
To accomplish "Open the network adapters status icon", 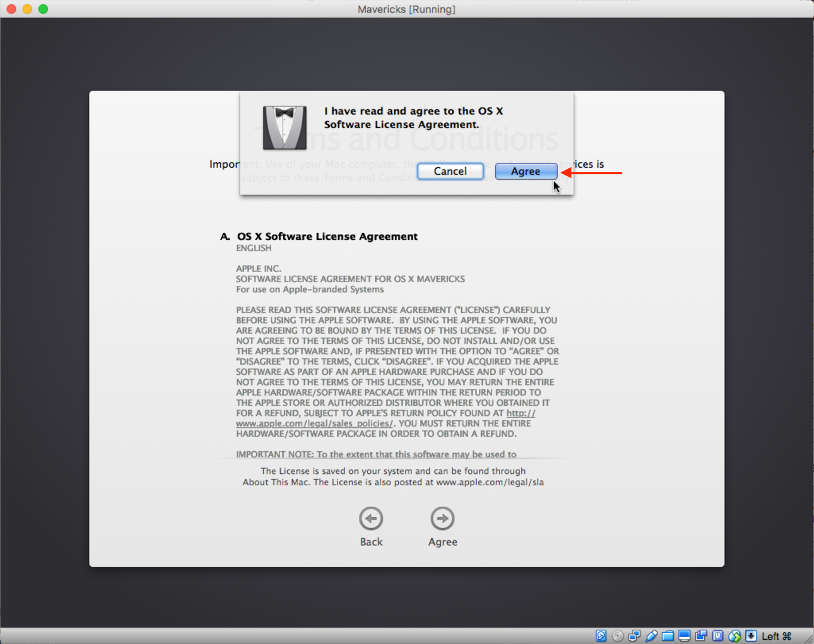I will pyautogui.click(x=634, y=636).
